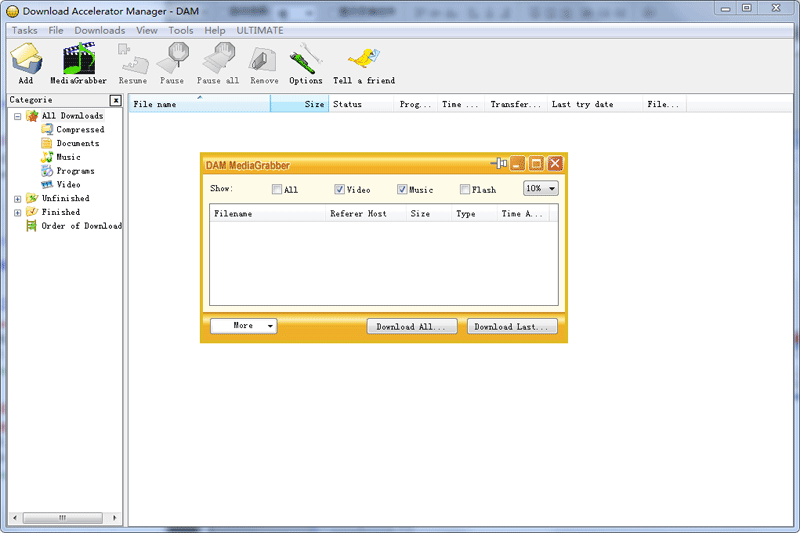Sort MediaGrabber list by Size column

pyautogui.click(x=429, y=214)
